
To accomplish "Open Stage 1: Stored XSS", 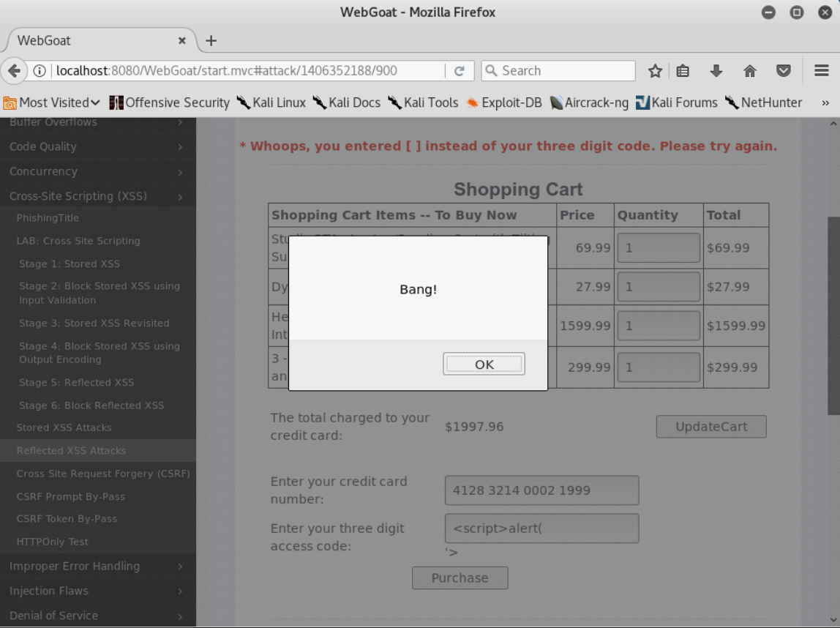I will click(x=70, y=263).
